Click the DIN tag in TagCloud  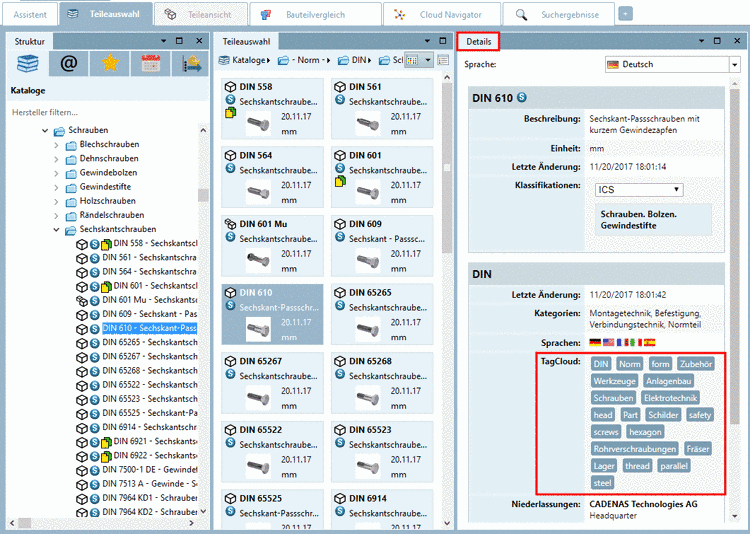coord(601,364)
